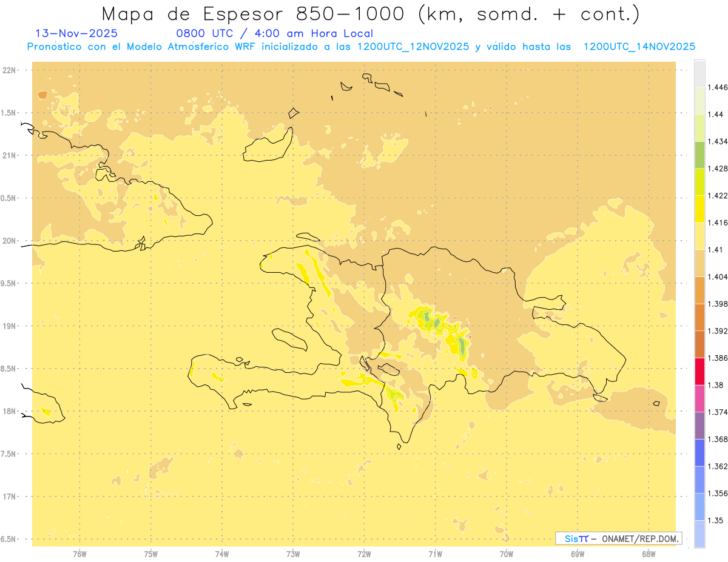Click the pink swatch between 1.374 and 1.38
The image size is (728, 562).
pos(699,398)
